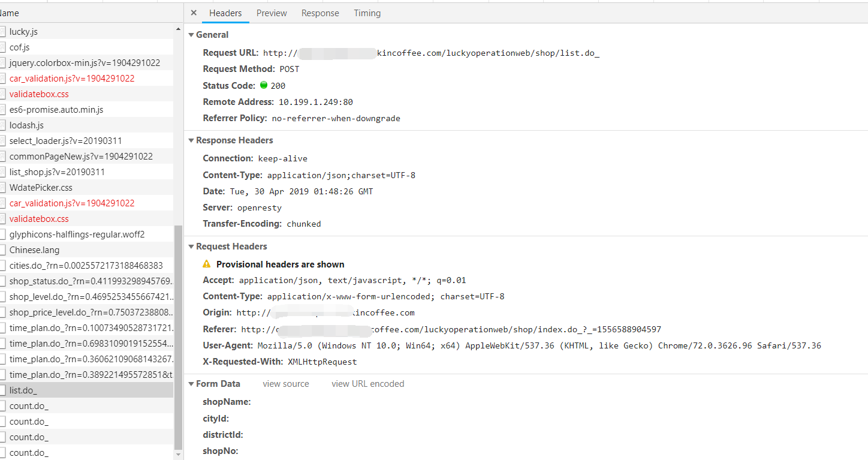Select the cities.do request

click(x=86, y=265)
